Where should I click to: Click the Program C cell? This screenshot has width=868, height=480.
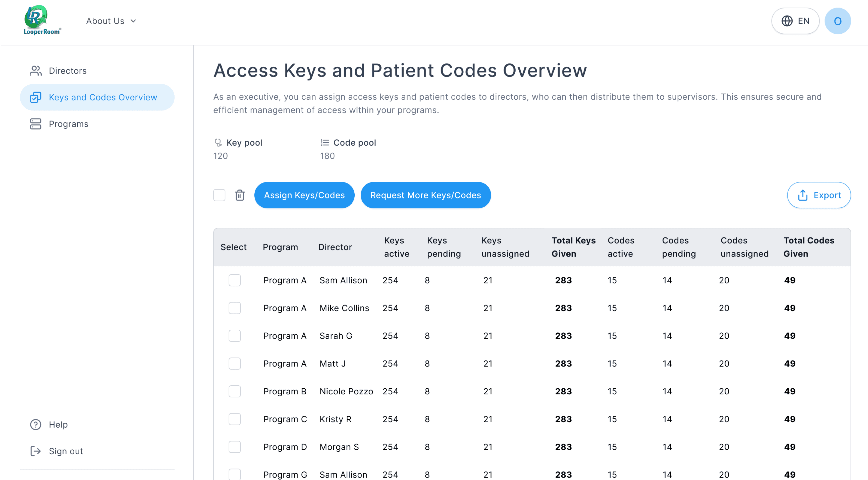pos(285,419)
